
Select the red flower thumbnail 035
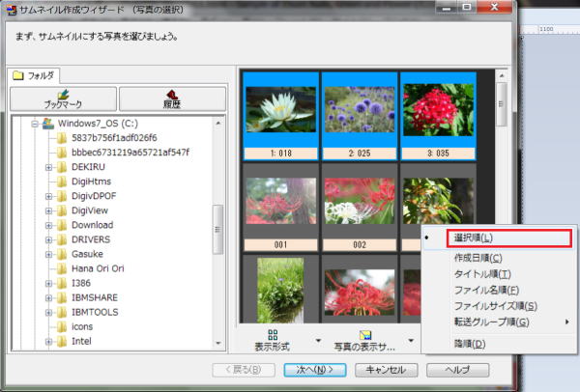pos(438,110)
